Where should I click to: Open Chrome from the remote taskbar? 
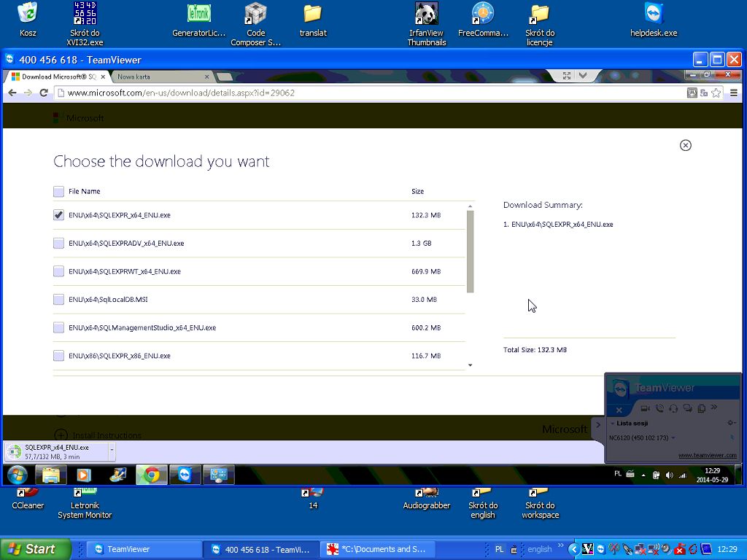151,475
